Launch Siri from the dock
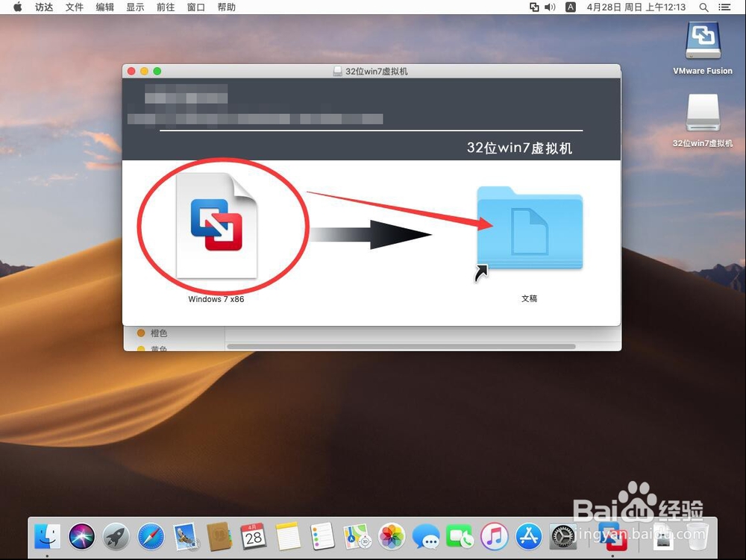 (82, 537)
